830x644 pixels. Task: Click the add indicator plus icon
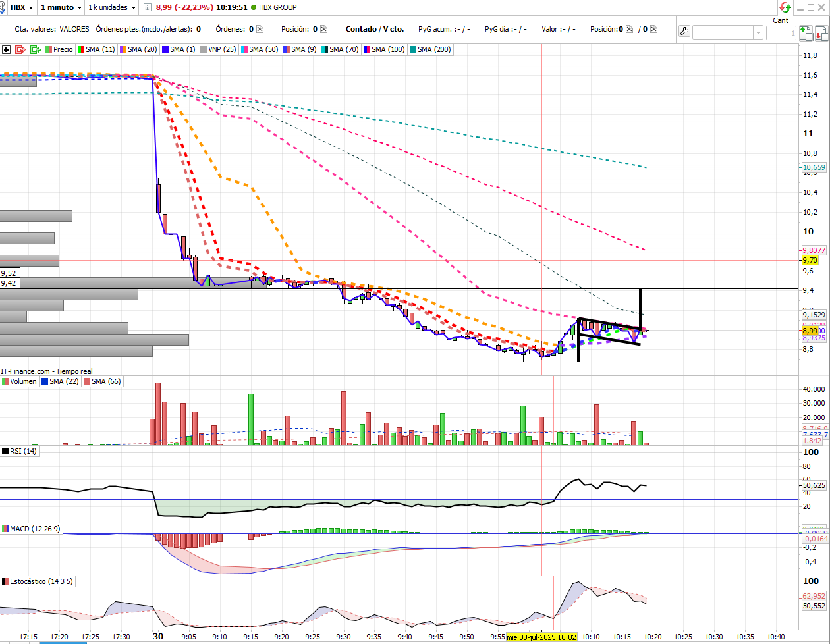click(x=6, y=49)
